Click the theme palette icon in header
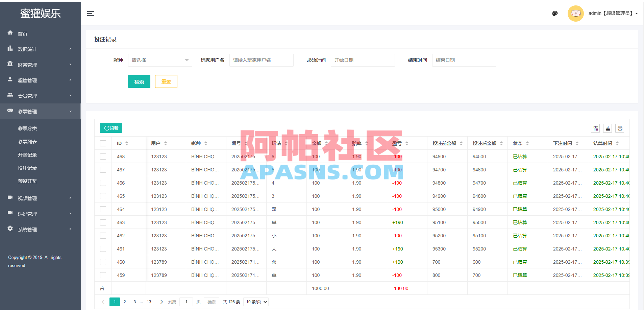The width and height of the screenshot is (644, 310). click(555, 14)
